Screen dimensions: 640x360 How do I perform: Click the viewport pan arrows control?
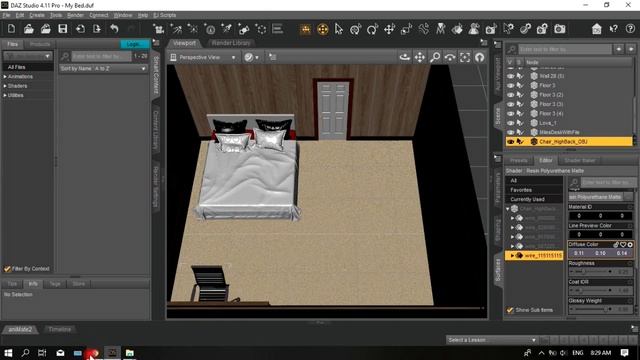coord(420,57)
